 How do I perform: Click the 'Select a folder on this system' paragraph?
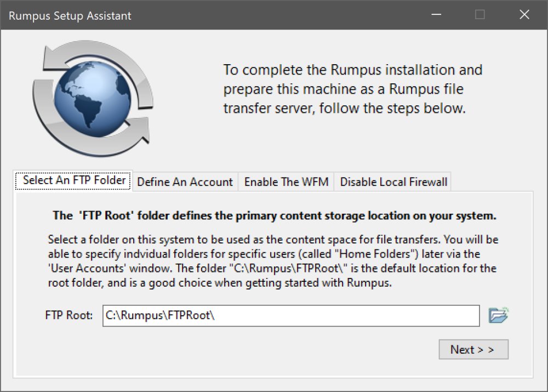tap(273, 261)
